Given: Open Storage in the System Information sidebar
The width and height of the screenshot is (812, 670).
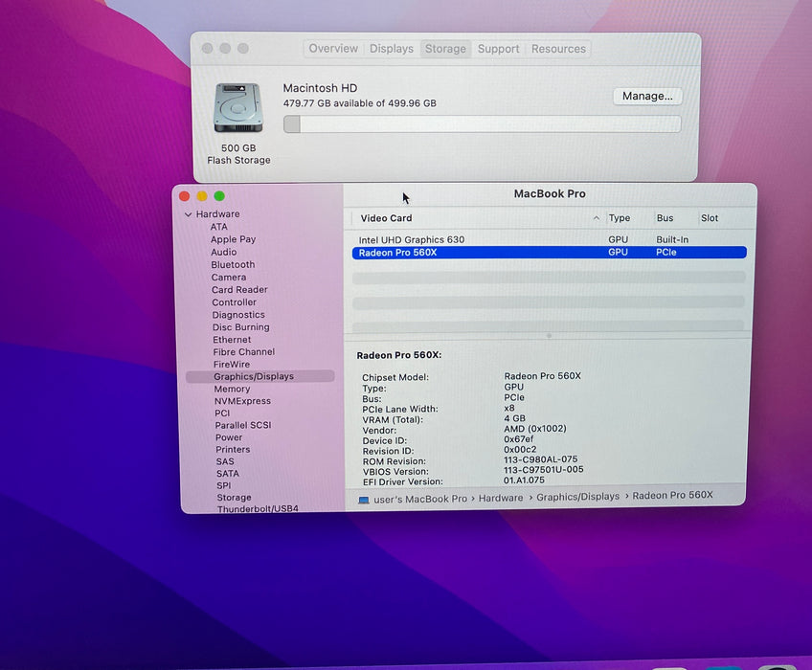Looking at the screenshot, I should click(x=234, y=498).
